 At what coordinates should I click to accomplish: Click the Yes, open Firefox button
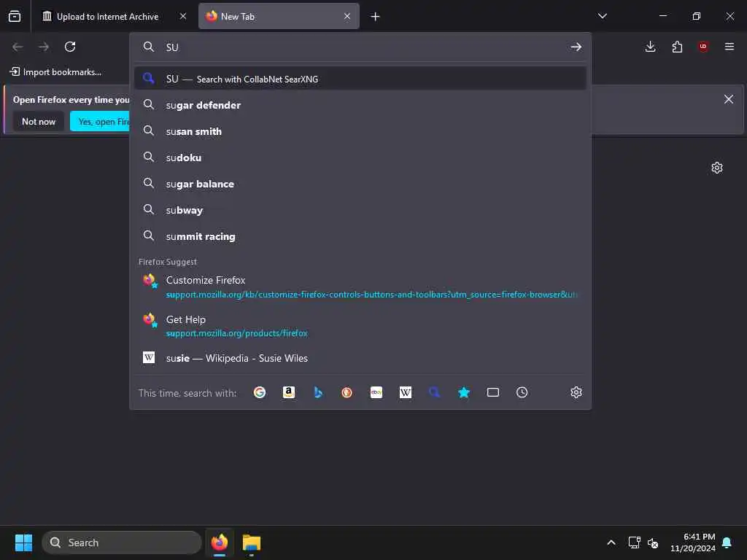click(x=100, y=122)
